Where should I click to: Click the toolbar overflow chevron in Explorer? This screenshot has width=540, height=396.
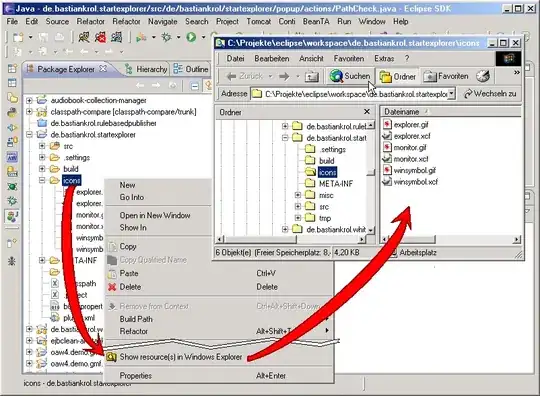pyautogui.click(x=517, y=72)
